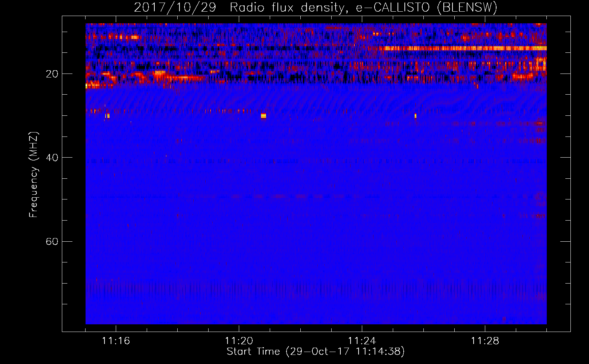Click the '20' frequency tick label
Viewport: 589px width, 364px height.
pos(52,74)
